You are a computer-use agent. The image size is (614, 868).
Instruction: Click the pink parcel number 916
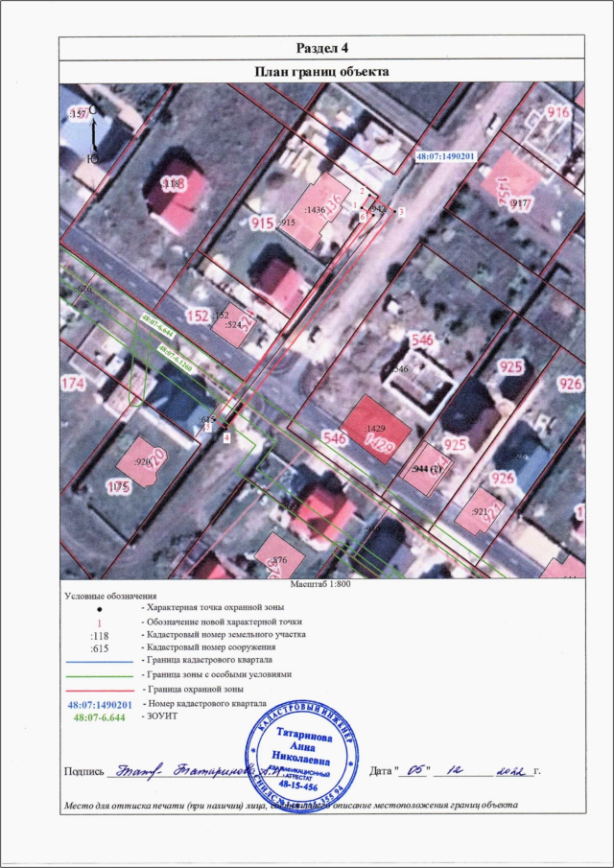click(557, 113)
